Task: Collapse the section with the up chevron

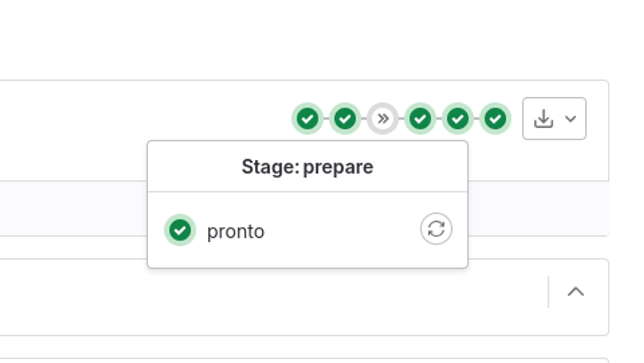Action: pos(576,292)
